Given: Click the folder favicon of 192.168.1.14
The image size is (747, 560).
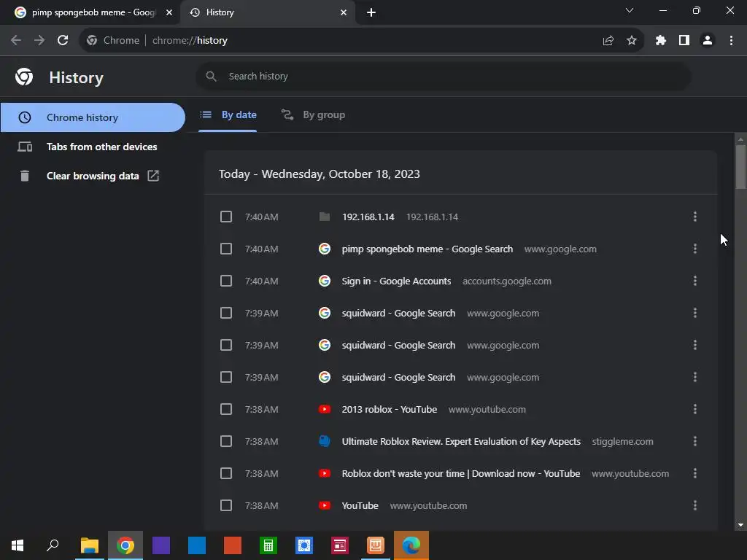Looking at the screenshot, I should click(325, 217).
